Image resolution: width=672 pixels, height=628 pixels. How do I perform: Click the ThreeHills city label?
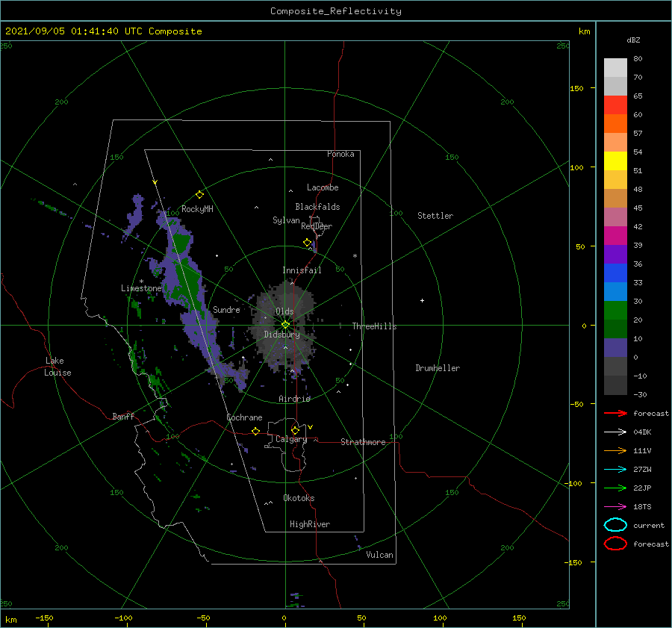375,326
